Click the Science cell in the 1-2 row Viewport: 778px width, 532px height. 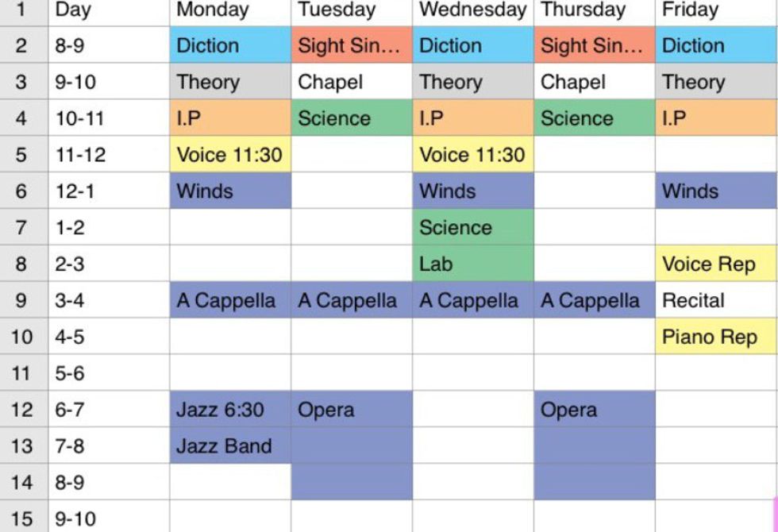(473, 228)
